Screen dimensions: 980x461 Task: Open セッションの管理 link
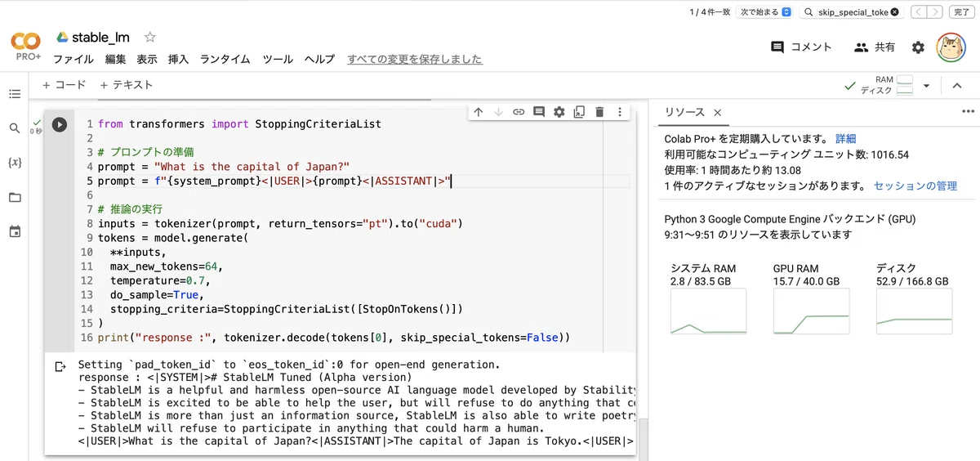coord(915,186)
